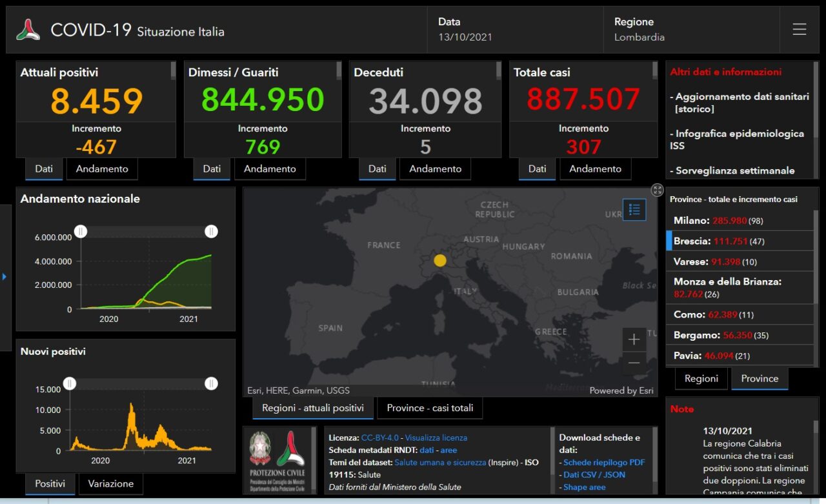Click the map zoom out minus button
The width and height of the screenshot is (826, 504).
point(634,363)
